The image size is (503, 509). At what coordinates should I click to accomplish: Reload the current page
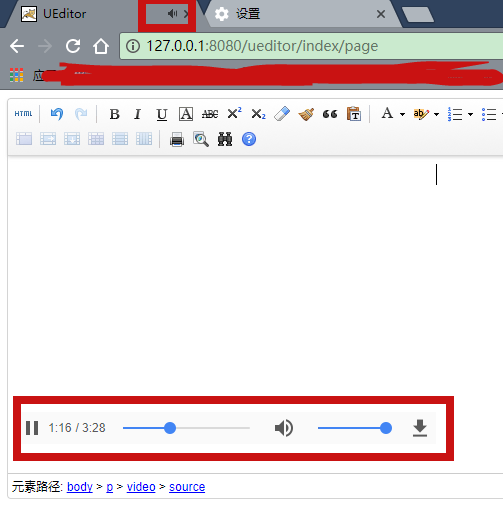click(x=73, y=46)
